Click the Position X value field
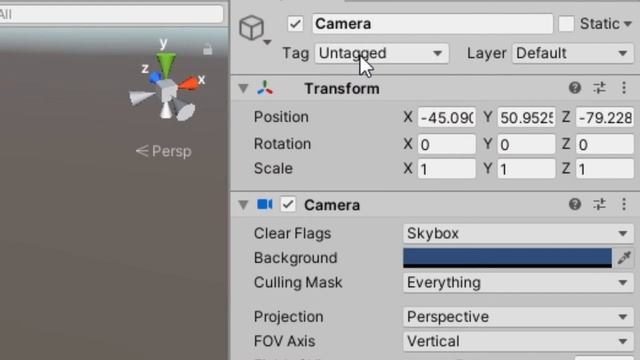 click(x=447, y=118)
